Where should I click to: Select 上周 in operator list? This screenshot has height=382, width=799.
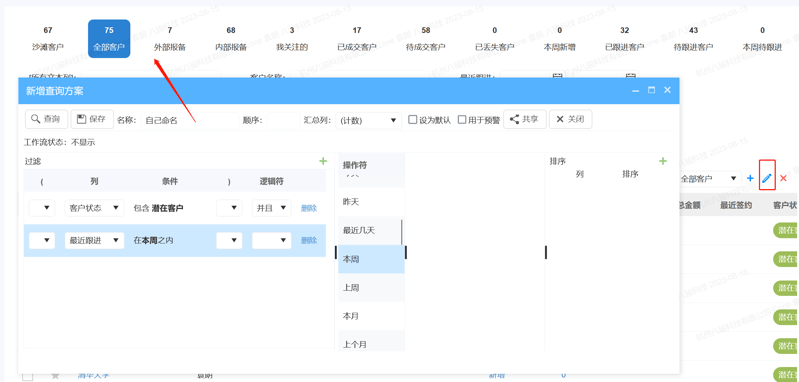point(371,288)
